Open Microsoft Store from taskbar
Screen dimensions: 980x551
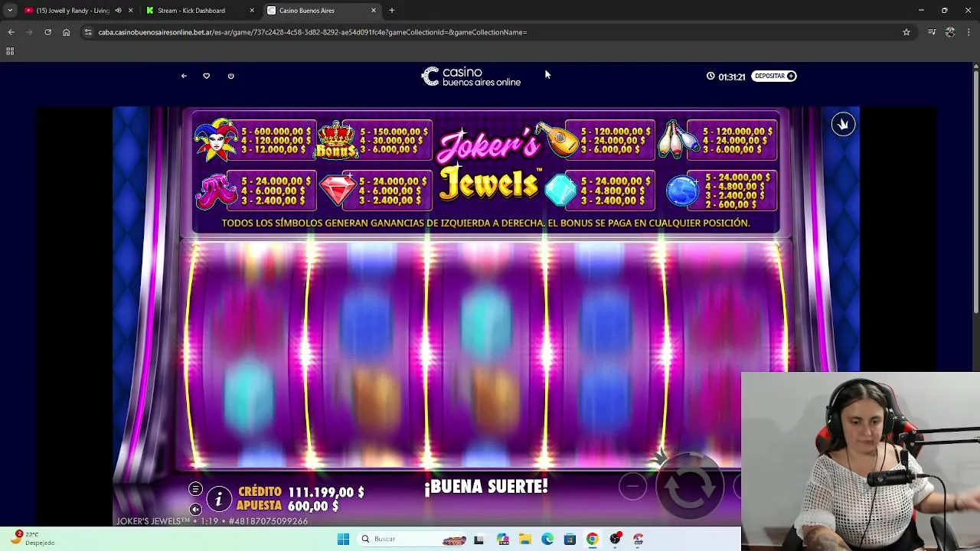pyautogui.click(x=570, y=539)
